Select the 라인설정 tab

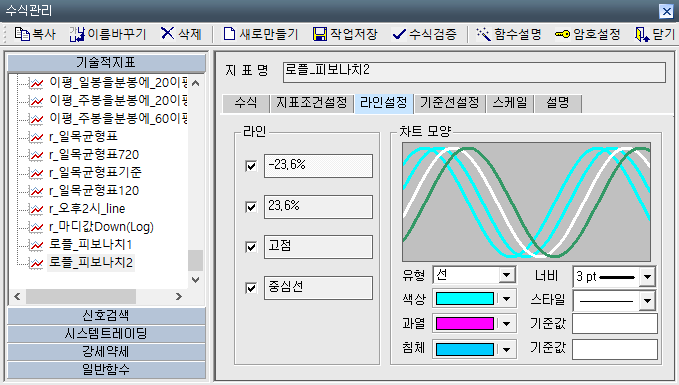(x=384, y=103)
